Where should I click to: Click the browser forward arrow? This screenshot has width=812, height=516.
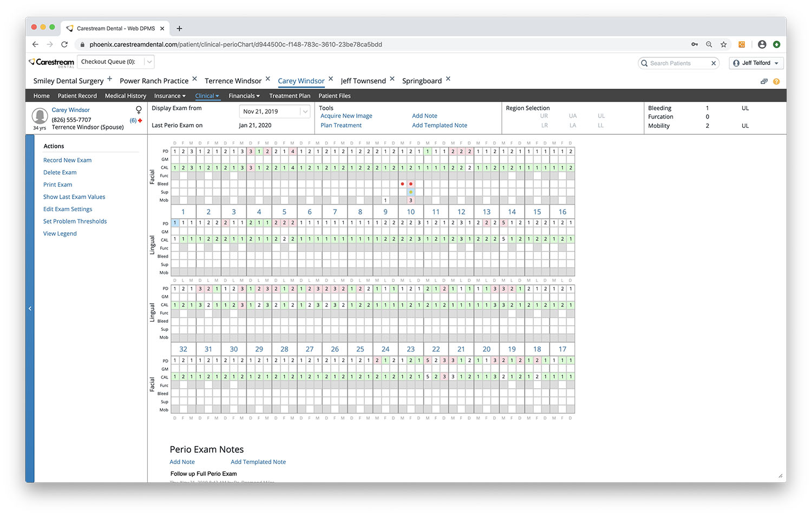tap(50, 44)
